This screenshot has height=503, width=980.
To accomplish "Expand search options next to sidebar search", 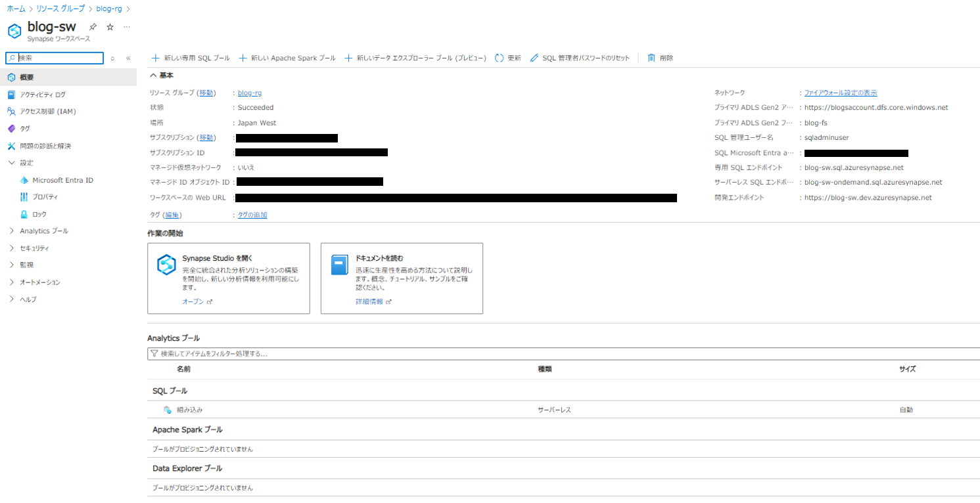I will 112,58.
